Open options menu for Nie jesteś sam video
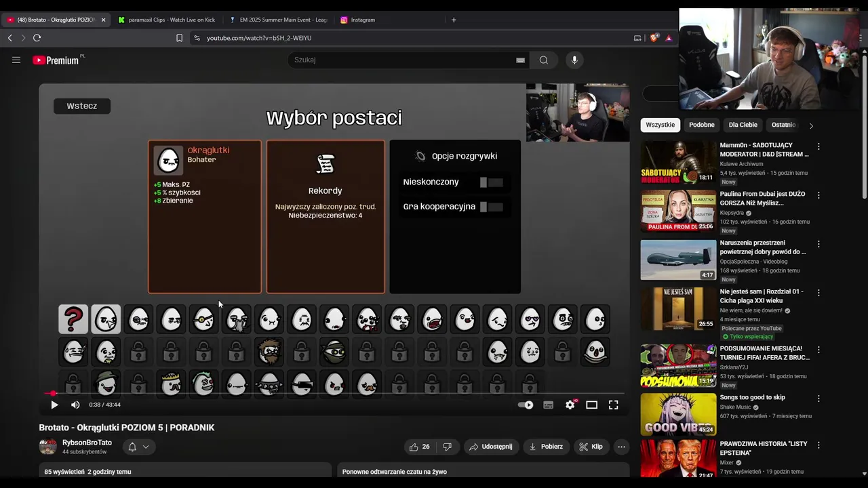868x488 pixels. pyautogui.click(x=818, y=293)
